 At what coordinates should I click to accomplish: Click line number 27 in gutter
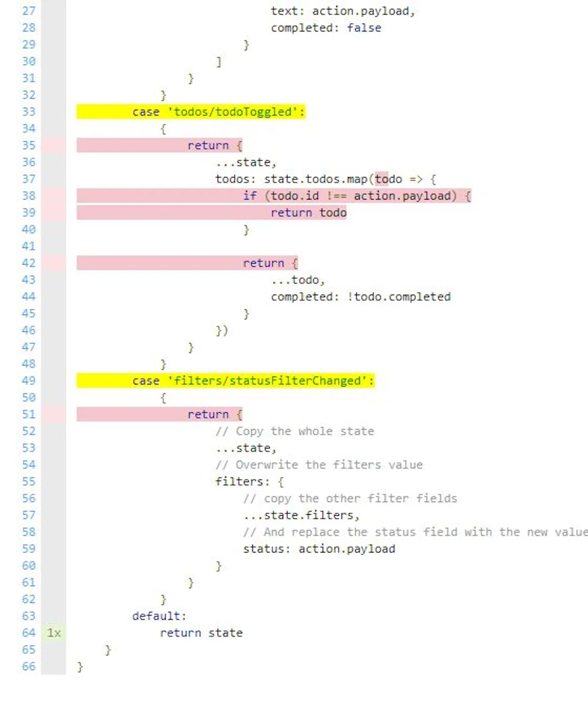pos(29,11)
